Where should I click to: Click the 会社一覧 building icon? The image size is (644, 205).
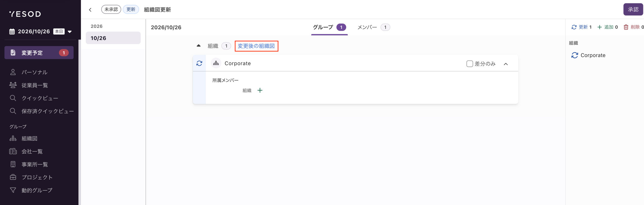[13, 151]
